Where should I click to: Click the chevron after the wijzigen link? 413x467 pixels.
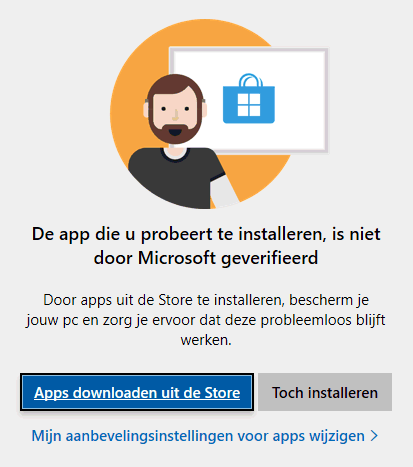375,436
